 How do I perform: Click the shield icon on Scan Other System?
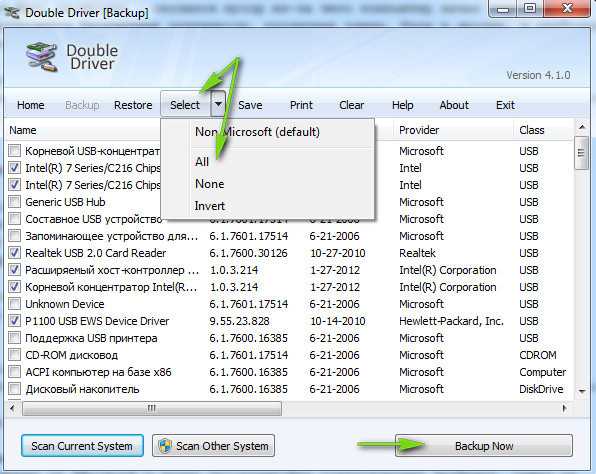pyautogui.click(x=165, y=445)
